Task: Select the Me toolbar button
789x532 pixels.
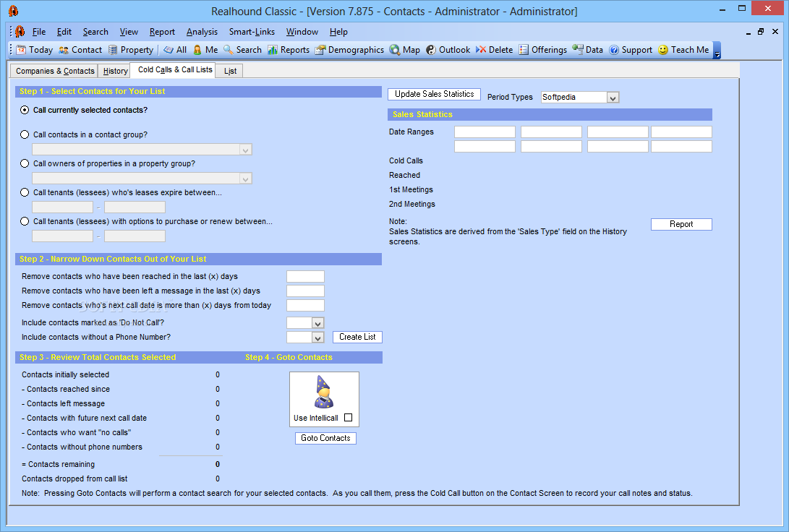Action: [205, 50]
